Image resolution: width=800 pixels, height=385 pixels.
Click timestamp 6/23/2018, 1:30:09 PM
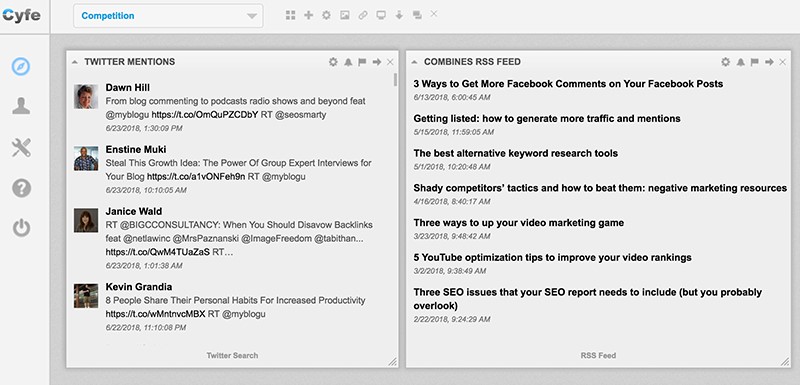click(x=144, y=129)
